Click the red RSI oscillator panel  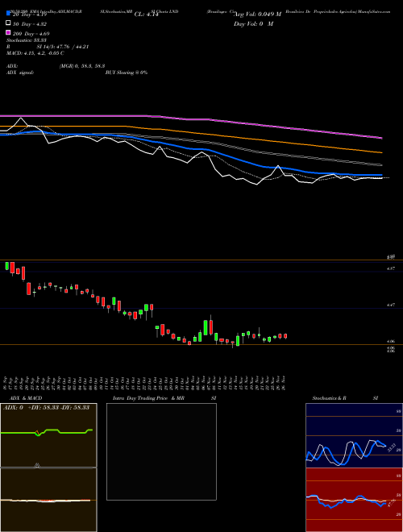click(x=354, y=500)
